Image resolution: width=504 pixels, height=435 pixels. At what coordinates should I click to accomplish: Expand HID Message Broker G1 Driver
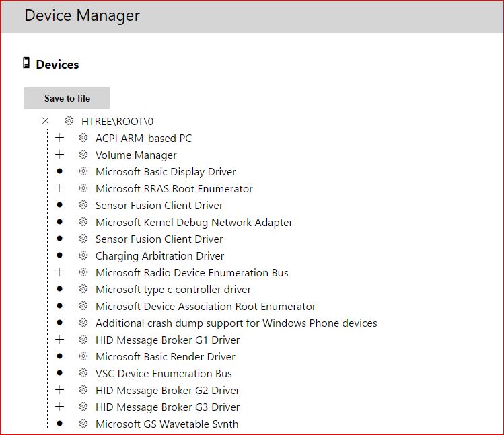pyautogui.click(x=60, y=340)
